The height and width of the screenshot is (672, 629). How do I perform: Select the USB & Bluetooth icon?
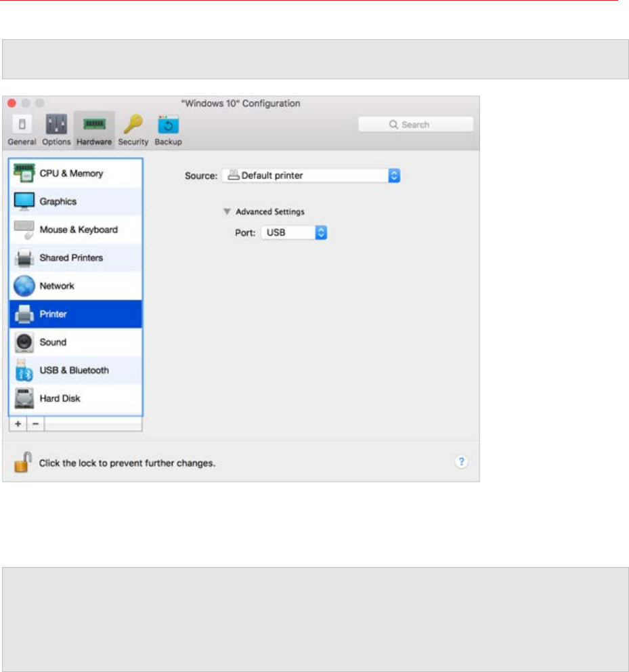[x=24, y=371]
